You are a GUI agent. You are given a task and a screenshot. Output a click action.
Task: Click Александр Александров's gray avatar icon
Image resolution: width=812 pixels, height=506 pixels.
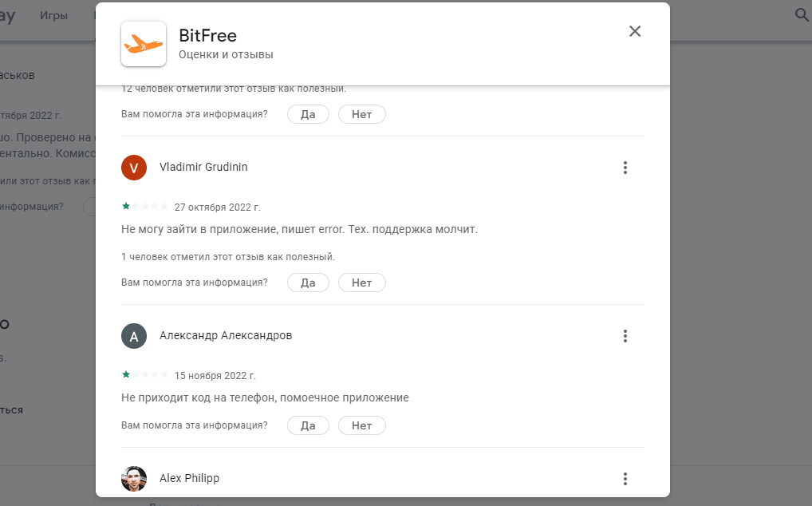(134, 336)
